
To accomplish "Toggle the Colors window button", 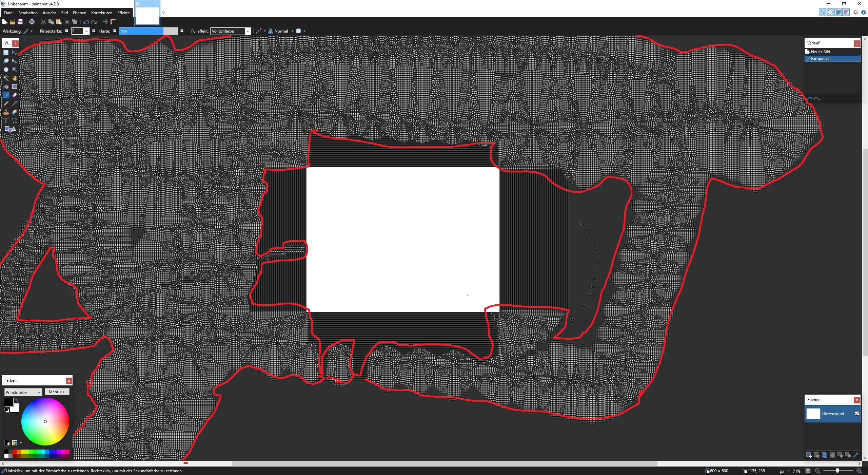I will point(846,12).
